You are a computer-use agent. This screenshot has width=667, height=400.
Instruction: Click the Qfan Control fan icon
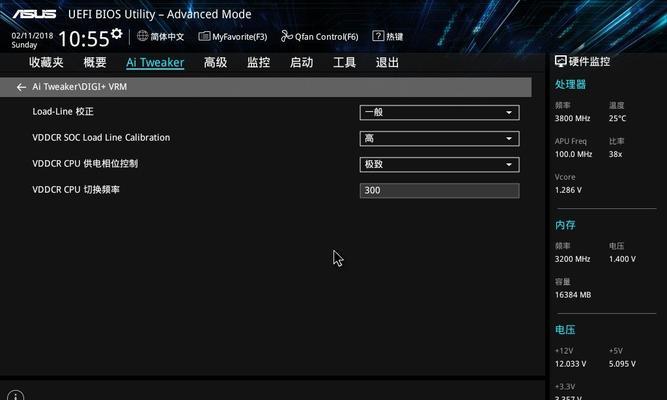point(287,36)
